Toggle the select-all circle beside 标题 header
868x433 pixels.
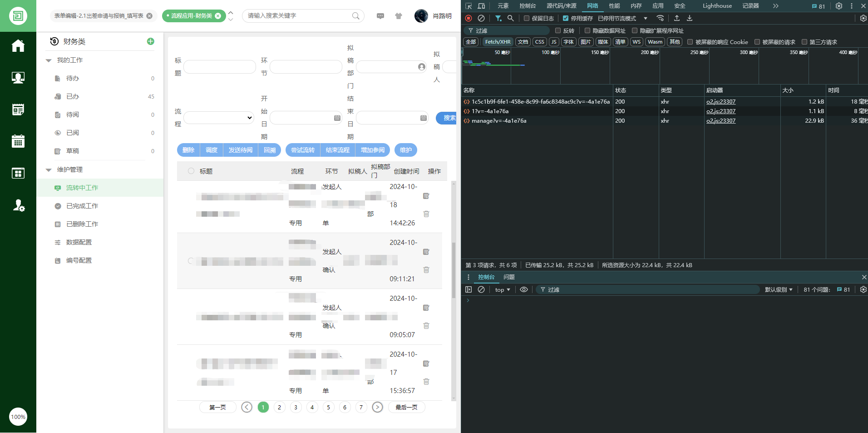click(x=191, y=171)
